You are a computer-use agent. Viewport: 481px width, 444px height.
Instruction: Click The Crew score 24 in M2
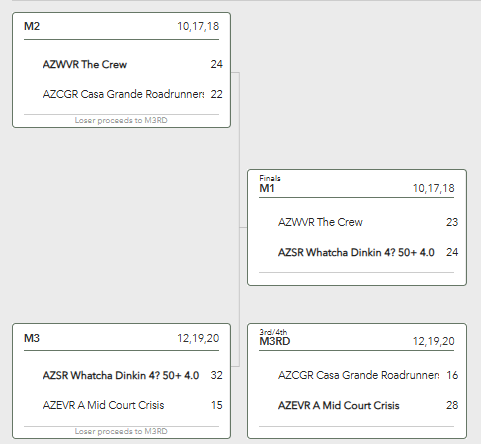pos(216,64)
